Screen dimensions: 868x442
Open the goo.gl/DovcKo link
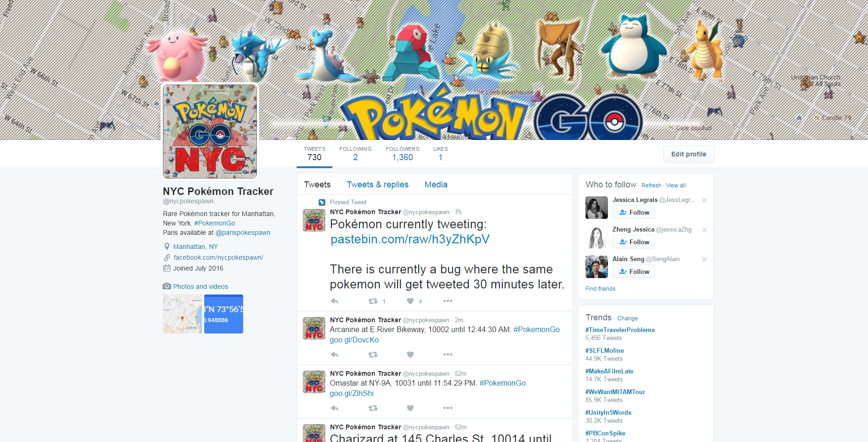(354, 340)
